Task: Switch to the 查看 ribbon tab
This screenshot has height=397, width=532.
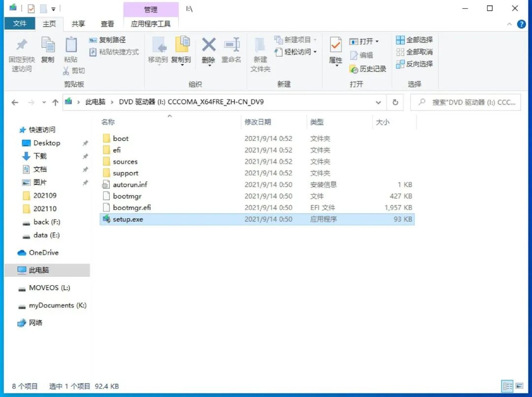Action: coord(108,23)
